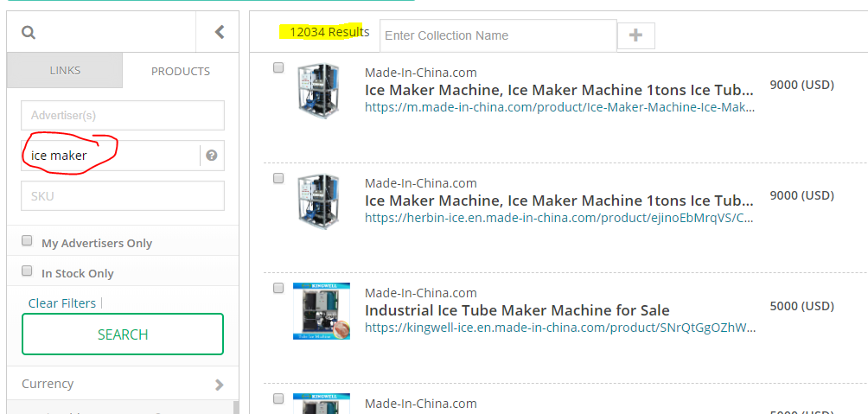Click the Clear Filters link

click(x=62, y=303)
